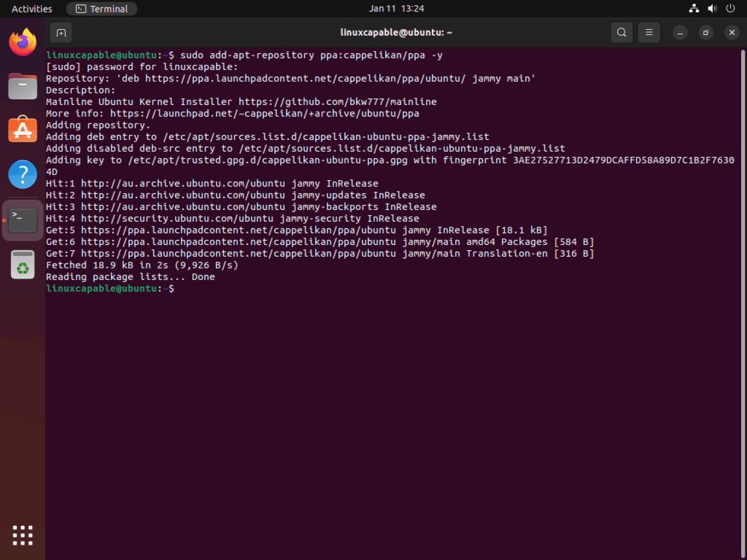Show all applications grid
This screenshot has height=560, width=747.
[x=23, y=535]
